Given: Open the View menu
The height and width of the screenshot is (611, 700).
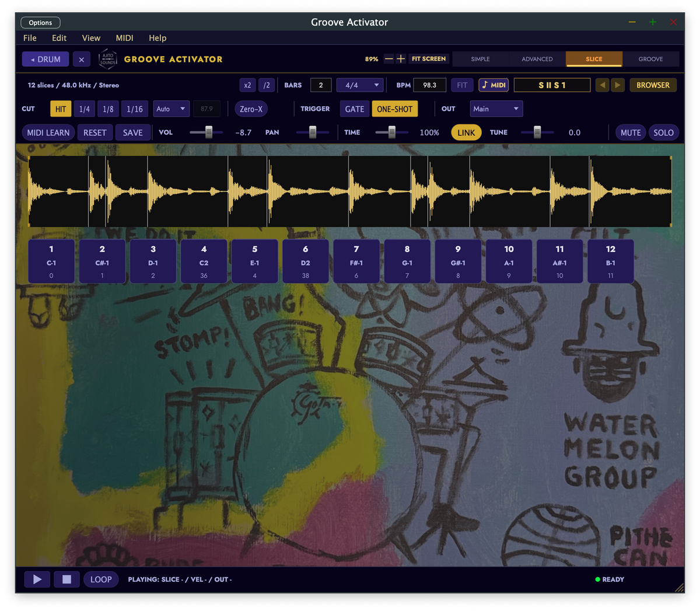Looking at the screenshot, I should [x=91, y=38].
